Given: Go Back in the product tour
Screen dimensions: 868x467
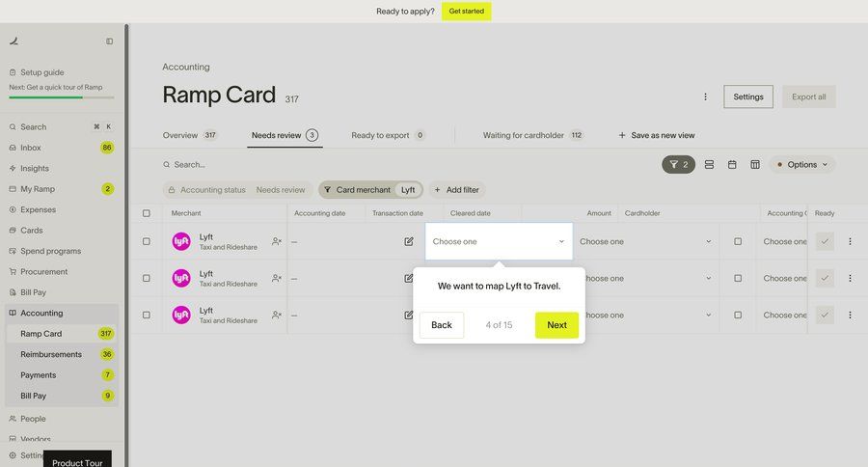Looking at the screenshot, I should 441,325.
